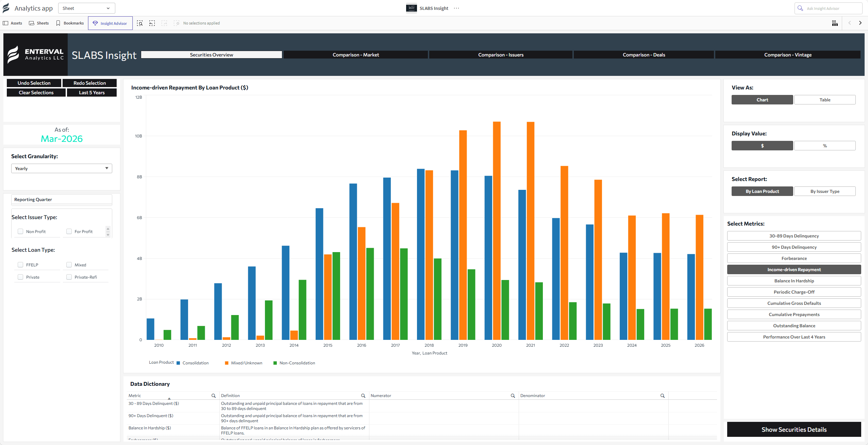The height and width of the screenshot is (445, 868).
Task: Set display value to percent
Action: click(x=825, y=146)
